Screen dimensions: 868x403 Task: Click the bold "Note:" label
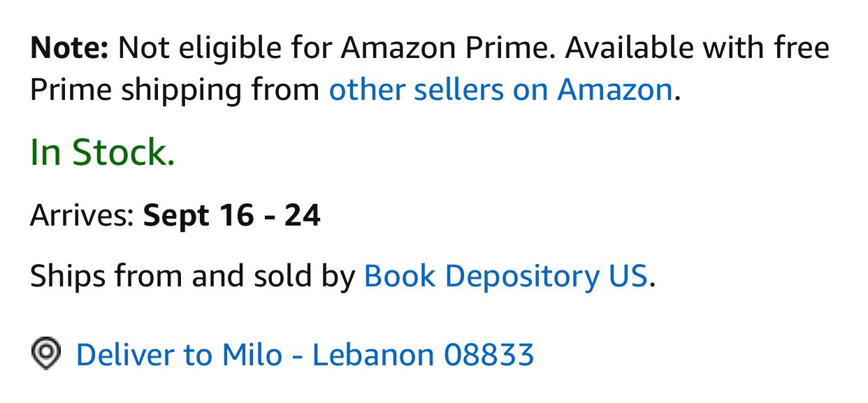coord(69,48)
